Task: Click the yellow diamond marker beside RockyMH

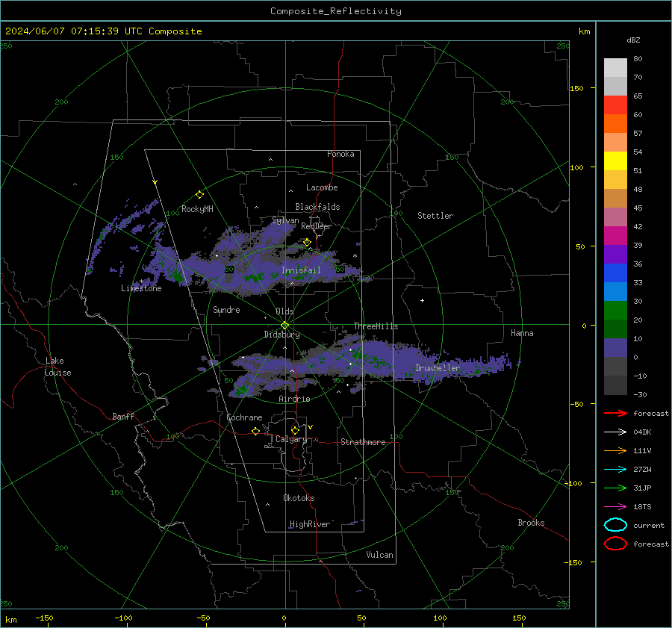Action: [x=199, y=195]
